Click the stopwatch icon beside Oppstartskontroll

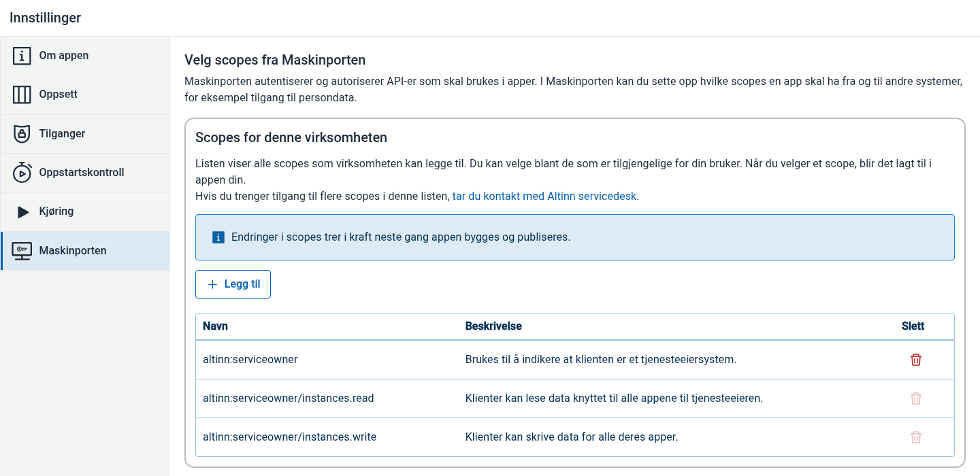click(x=22, y=173)
